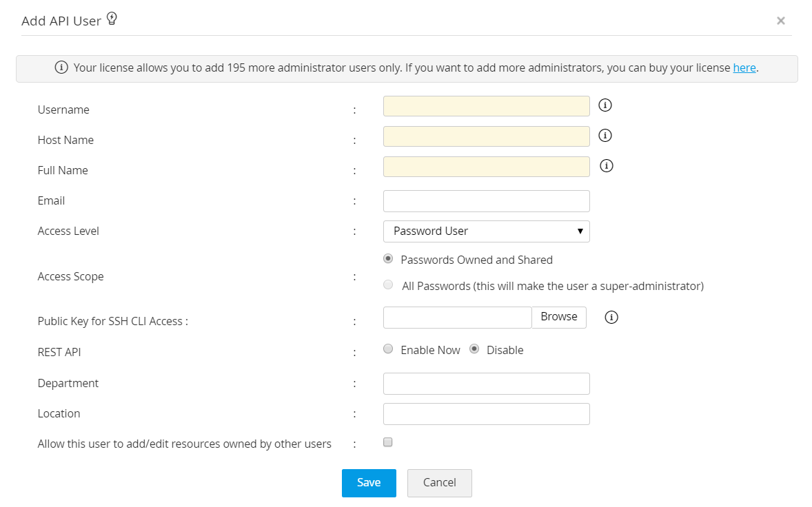Click the info icon in the license notice banner

[61, 68]
